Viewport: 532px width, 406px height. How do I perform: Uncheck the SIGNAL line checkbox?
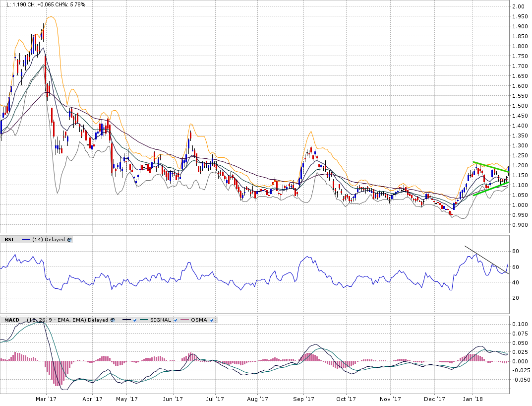pyautogui.click(x=176, y=320)
